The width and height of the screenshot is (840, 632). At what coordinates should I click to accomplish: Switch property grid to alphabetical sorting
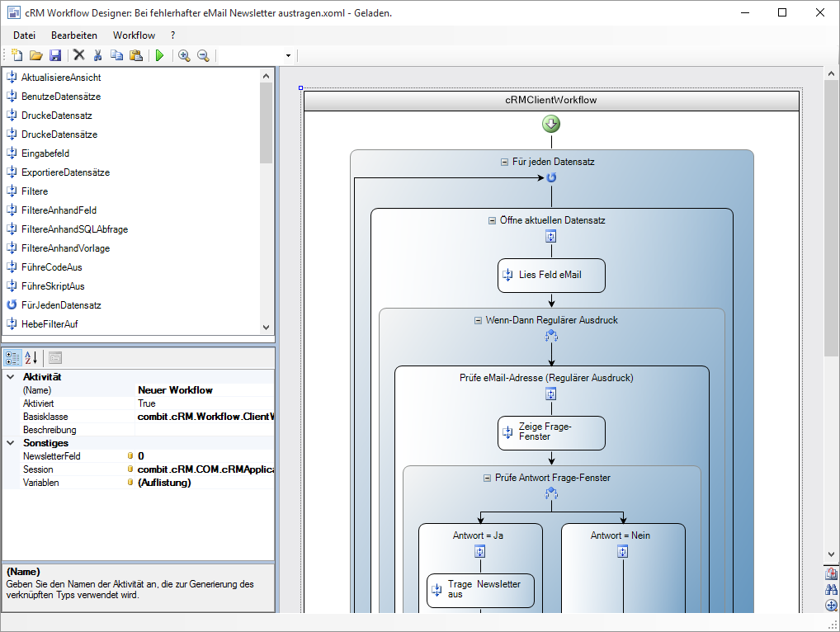click(x=31, y=358)
